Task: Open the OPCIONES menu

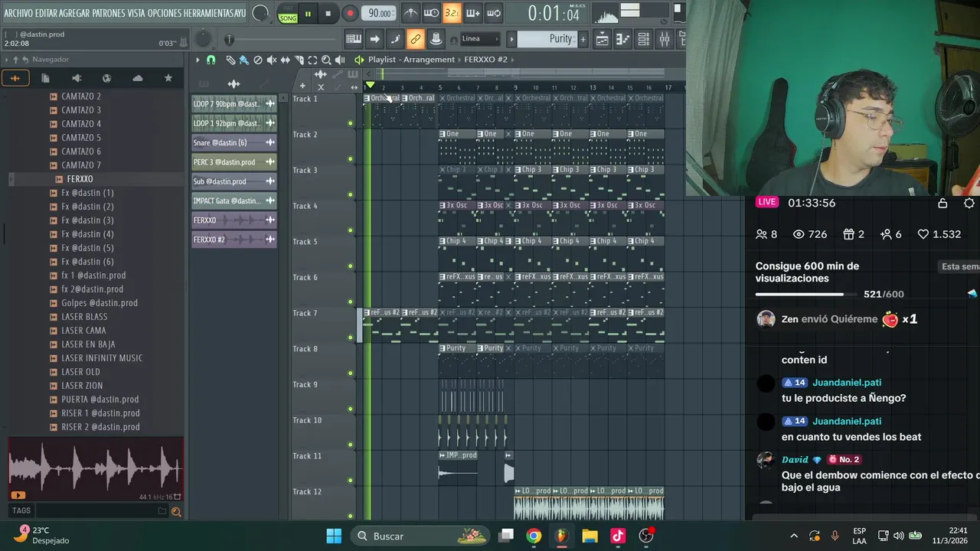Action: (164, 14)
